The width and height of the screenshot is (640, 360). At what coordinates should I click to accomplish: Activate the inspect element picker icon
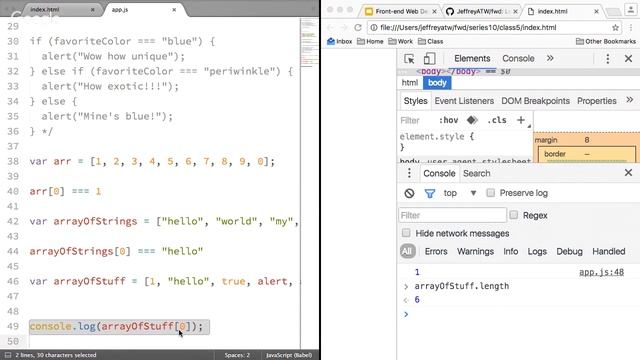point(409,59)
